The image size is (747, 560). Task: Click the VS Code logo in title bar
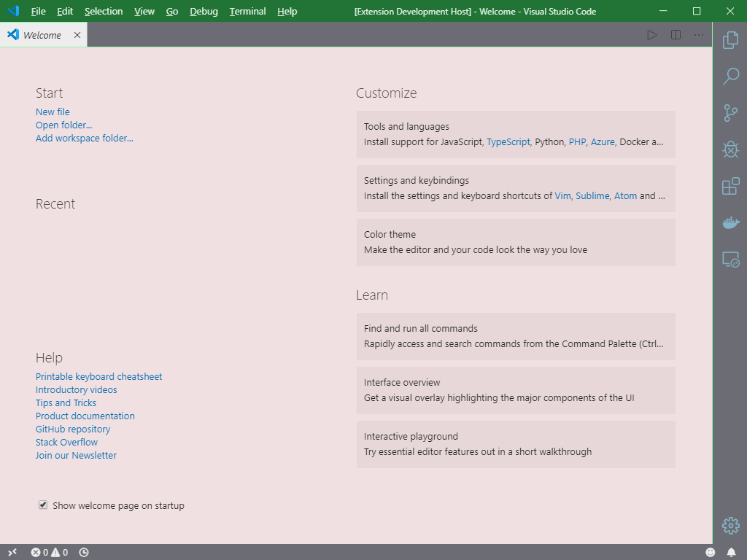[13, 10]
